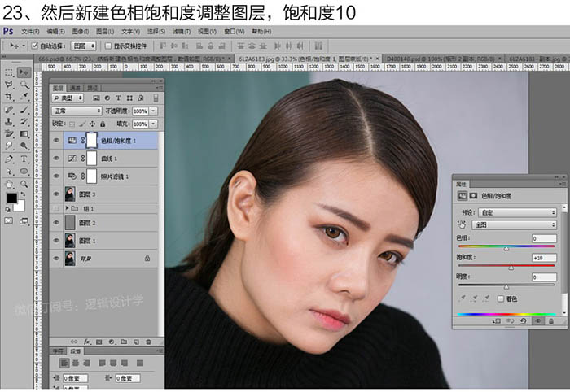Open the color range dropdown 全图
Image resolution: width=570 pixels, height=392 pixels.
tap(514, 224)
